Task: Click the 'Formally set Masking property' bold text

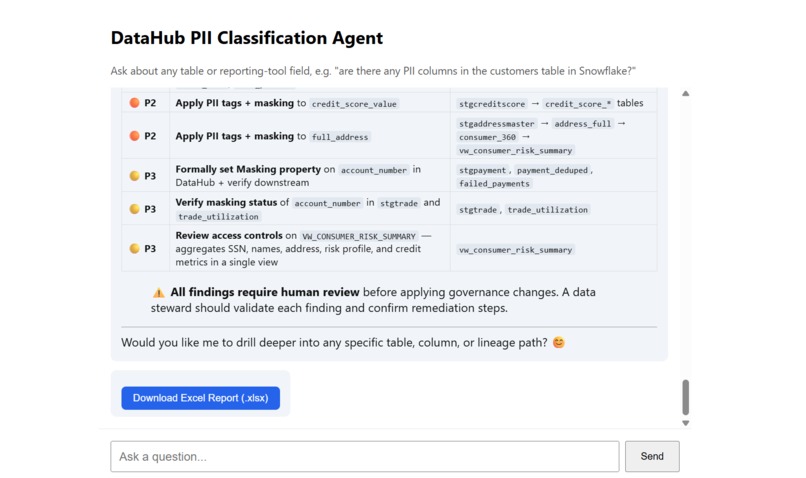Action: pyautogui.click(x=248, y=169)
